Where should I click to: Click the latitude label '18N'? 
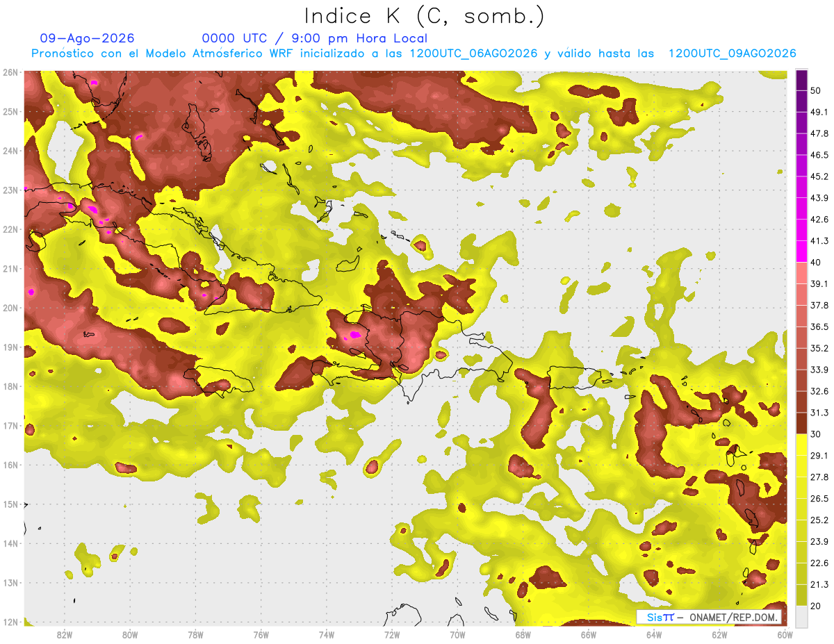pos(10,386)
